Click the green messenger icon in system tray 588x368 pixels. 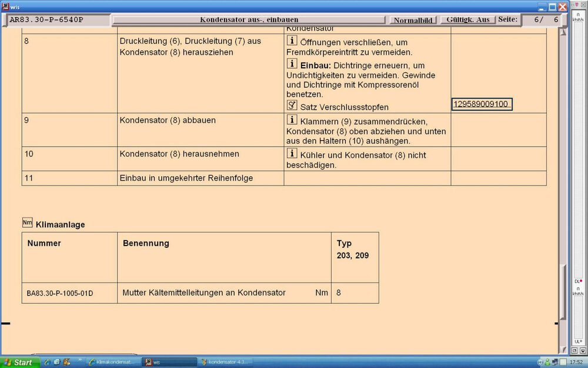[547, 362]
